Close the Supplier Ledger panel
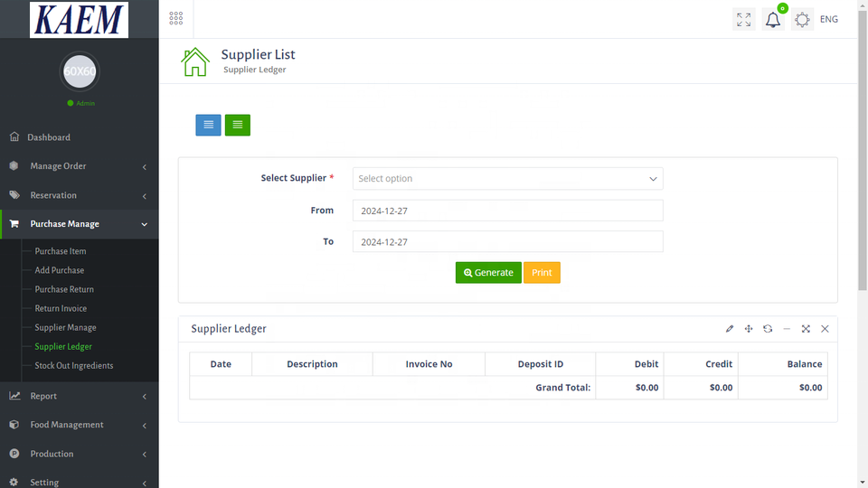Screen dimensions: 868x488 [825, 329]
